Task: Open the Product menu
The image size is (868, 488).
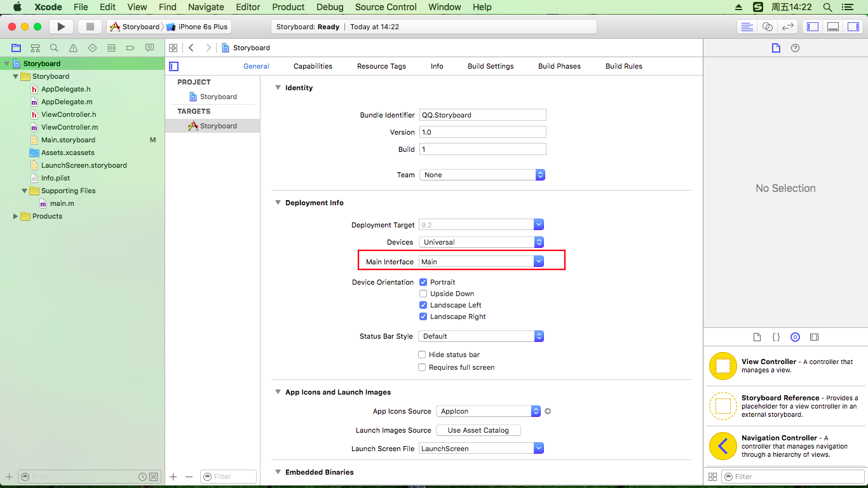Action: pyautogui.click(x=288, y=7)
